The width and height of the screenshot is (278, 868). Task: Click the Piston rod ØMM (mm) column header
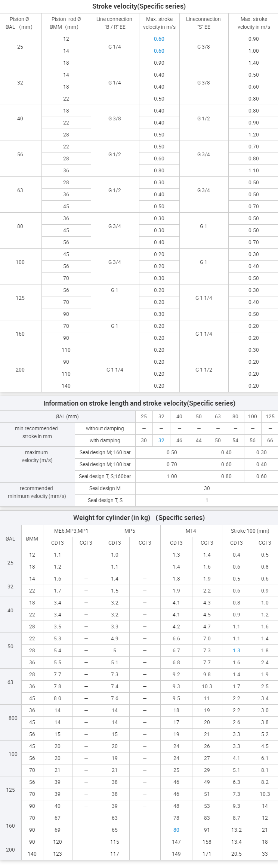coord(66,23)
